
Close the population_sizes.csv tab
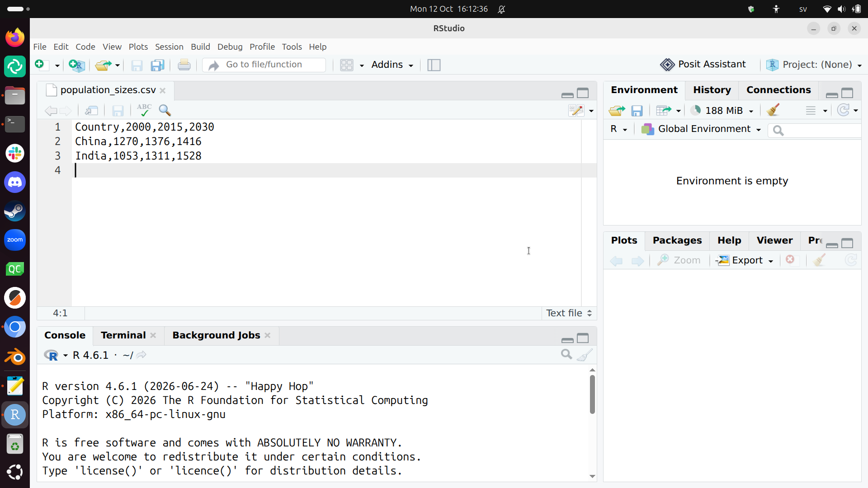click(163, 90)
